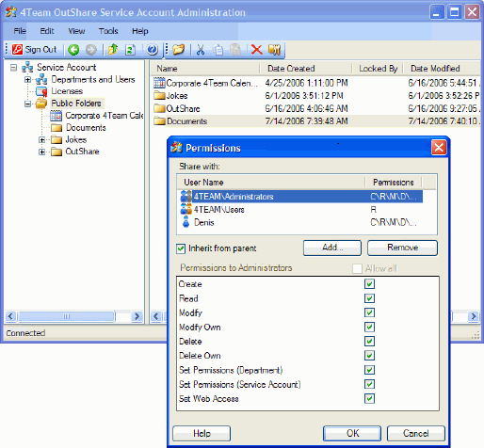Open help via the blue question mark icon
484x448 pixels.
coord(153,50)
